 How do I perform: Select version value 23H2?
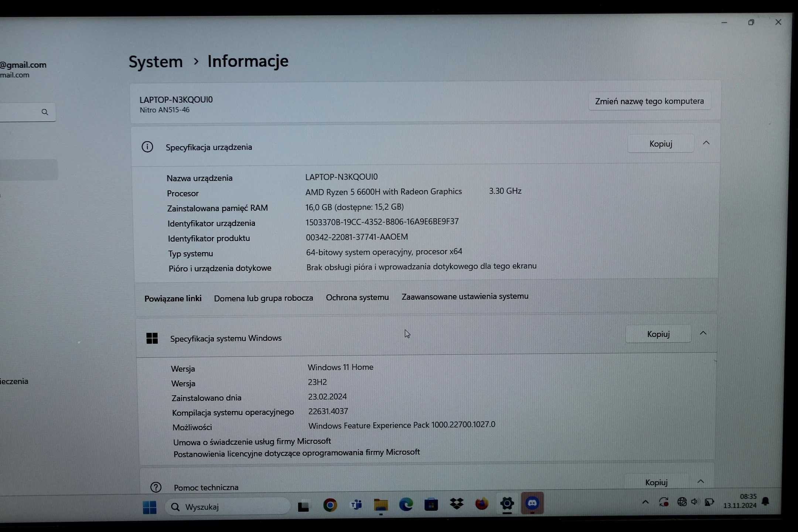click(317, 382)
